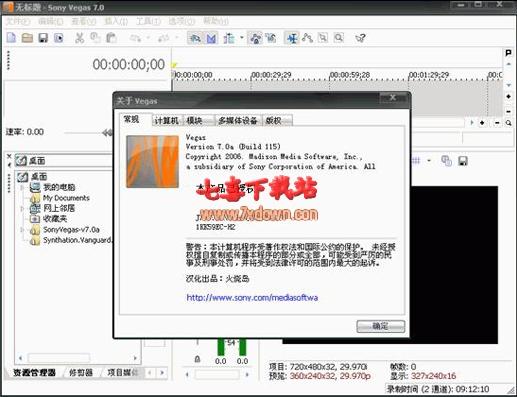This screenshot has width=517, height=397.
Task: Click the main timecode display 00:00:00;00
Action: [x=129, y=64]
